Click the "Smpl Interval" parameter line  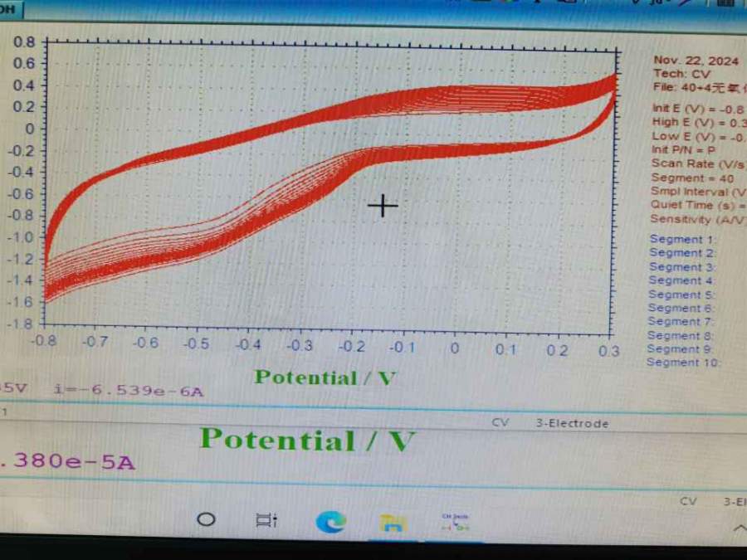point(698,192)
